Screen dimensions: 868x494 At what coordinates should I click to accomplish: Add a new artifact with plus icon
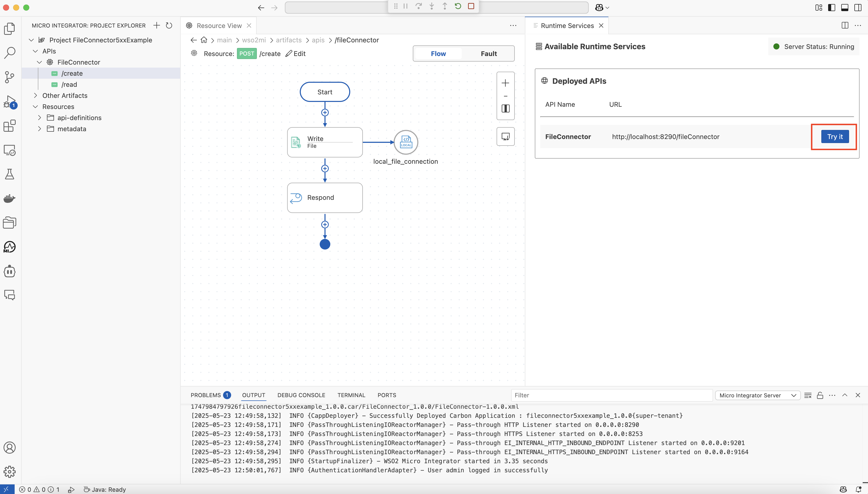(156, 25)
